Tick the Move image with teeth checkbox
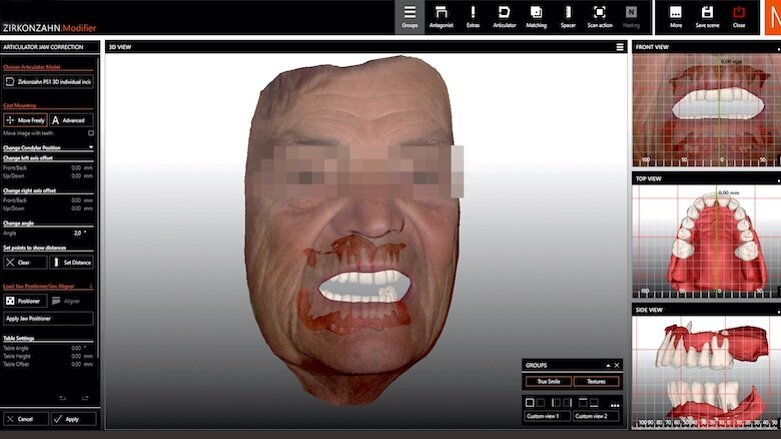 [91, 133]
